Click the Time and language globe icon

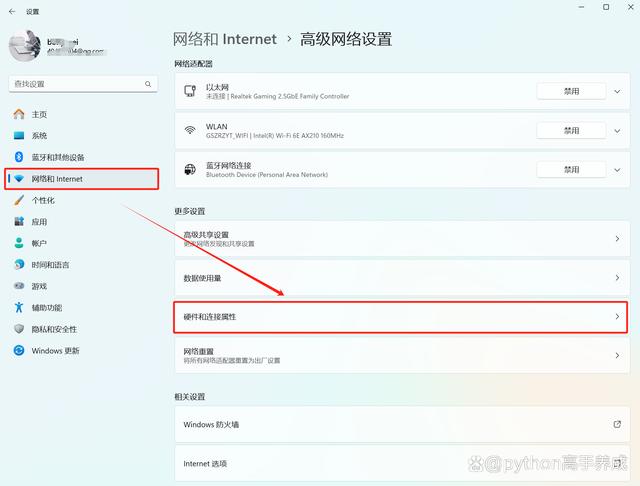[19, 264]
